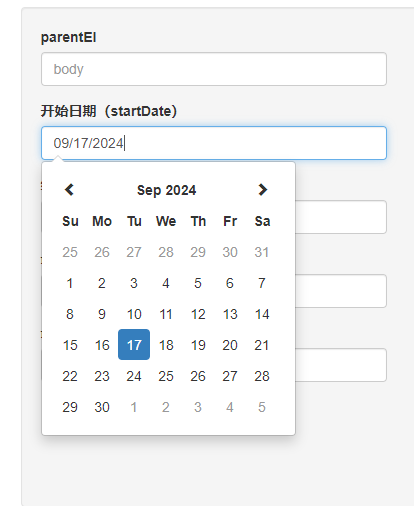
Task: Select September 2 Monday date
Action: pyautogui.click(x=102, y=283)
